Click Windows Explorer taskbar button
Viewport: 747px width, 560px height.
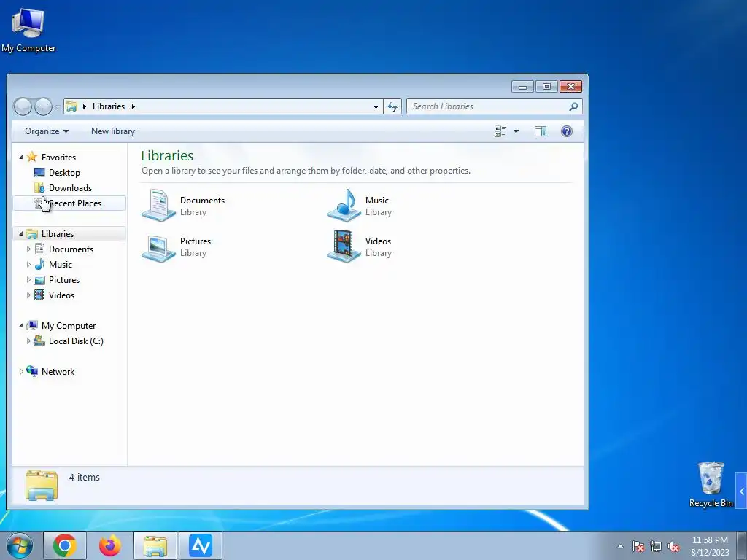pyautogui.click(x=155, y=545)
